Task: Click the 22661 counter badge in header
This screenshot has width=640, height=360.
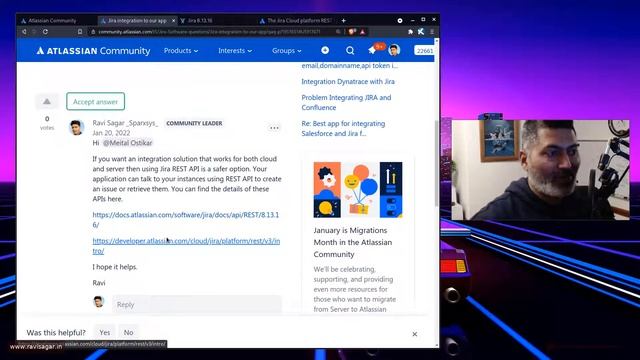Action: [x=424, y=51]
